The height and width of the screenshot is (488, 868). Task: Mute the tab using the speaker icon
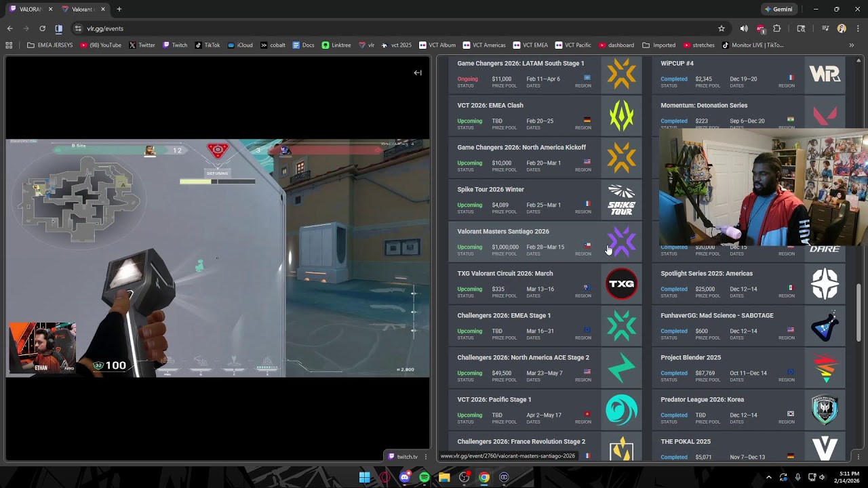pos(744,28)
